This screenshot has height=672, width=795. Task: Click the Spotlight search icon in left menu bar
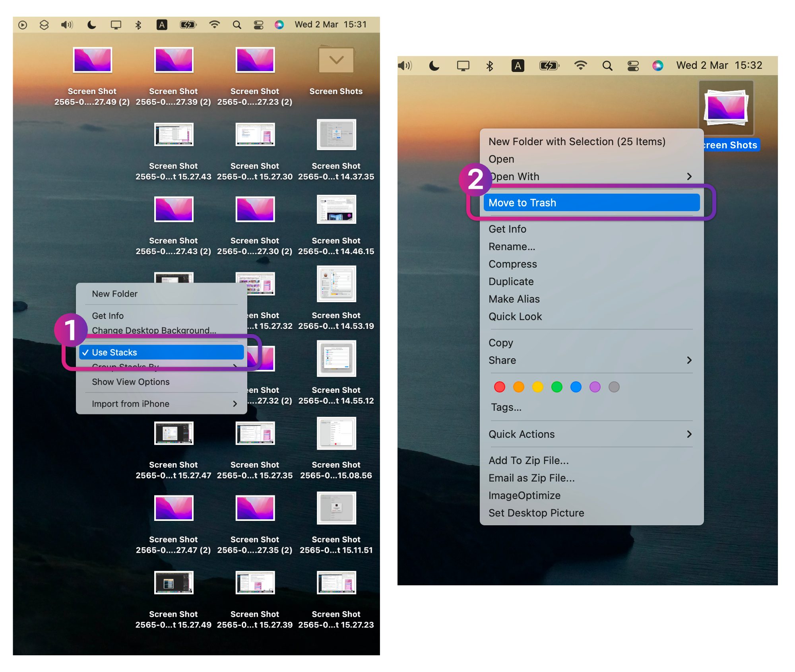pos(237,25)
